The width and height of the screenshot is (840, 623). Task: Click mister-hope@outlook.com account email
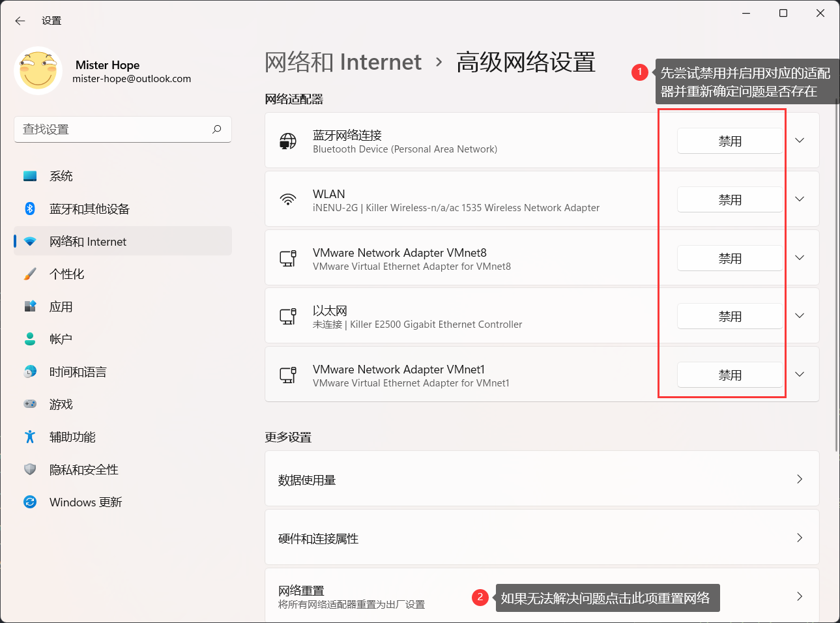pos(132,79)
